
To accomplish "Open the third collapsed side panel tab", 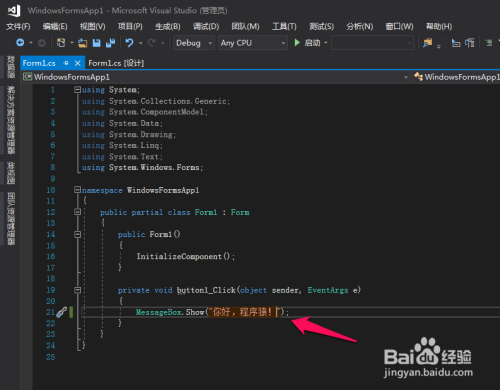I will point(11,173).
